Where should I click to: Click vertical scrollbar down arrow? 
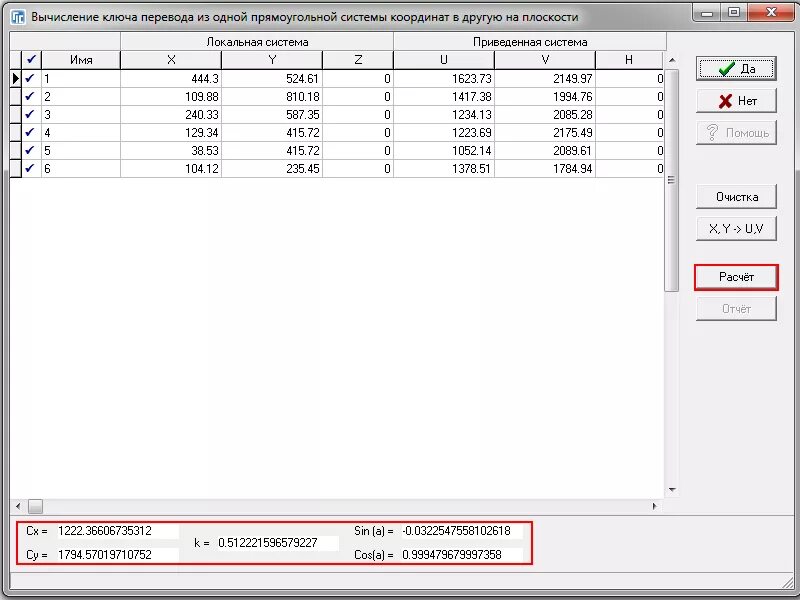(x=672, y=490)
